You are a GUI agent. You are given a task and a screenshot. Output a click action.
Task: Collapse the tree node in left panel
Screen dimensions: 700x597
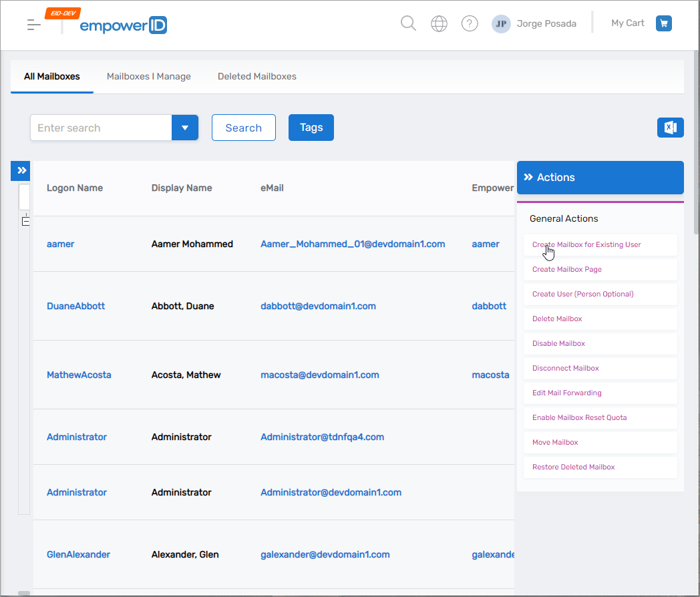coord(26,221)
